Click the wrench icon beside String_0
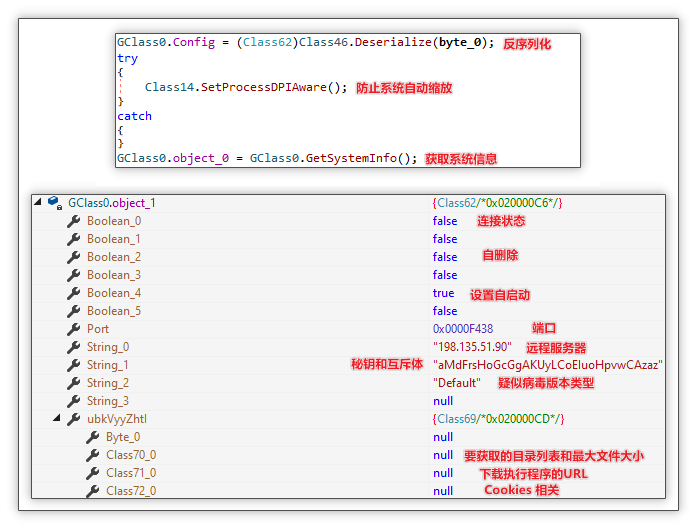This screenshot has height=529, width=697. (x=74, y=347)
